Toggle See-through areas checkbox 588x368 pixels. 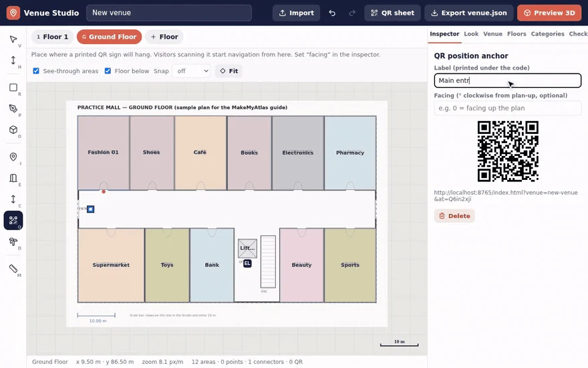point(36,71)
